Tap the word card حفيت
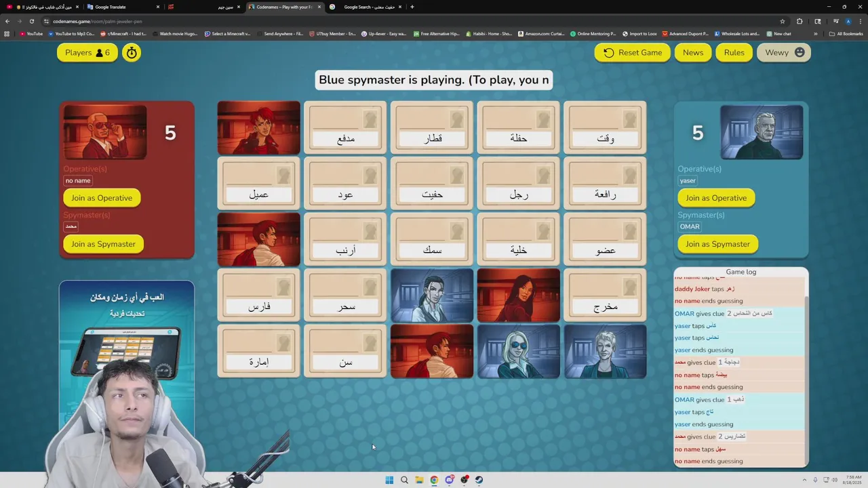 [432, 184]
